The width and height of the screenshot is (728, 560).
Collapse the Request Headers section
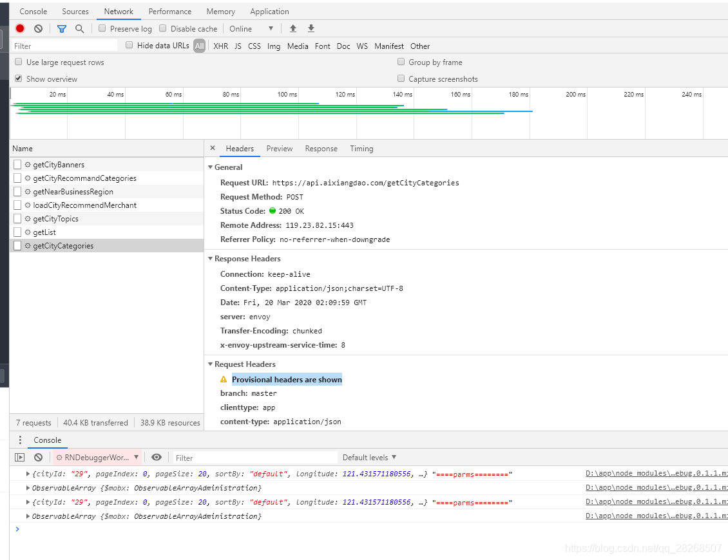tap(210, 364)
